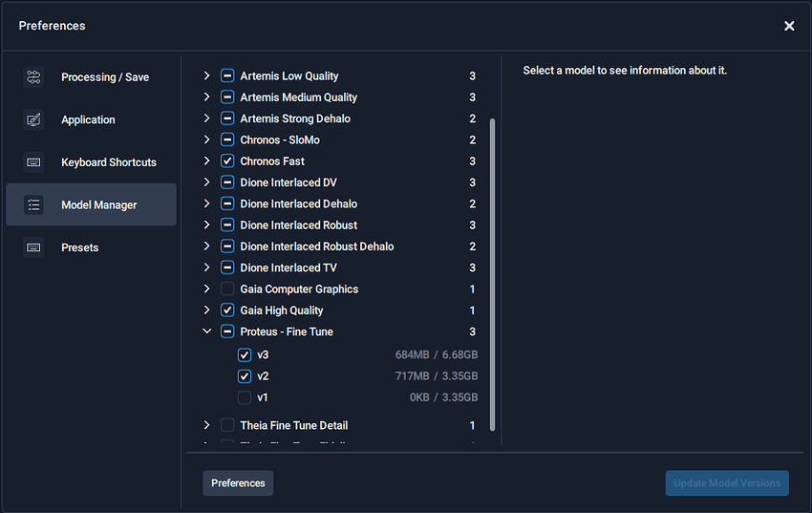
Task: Click the Preferences button at bottom
Action: click(x=238, y=483)
